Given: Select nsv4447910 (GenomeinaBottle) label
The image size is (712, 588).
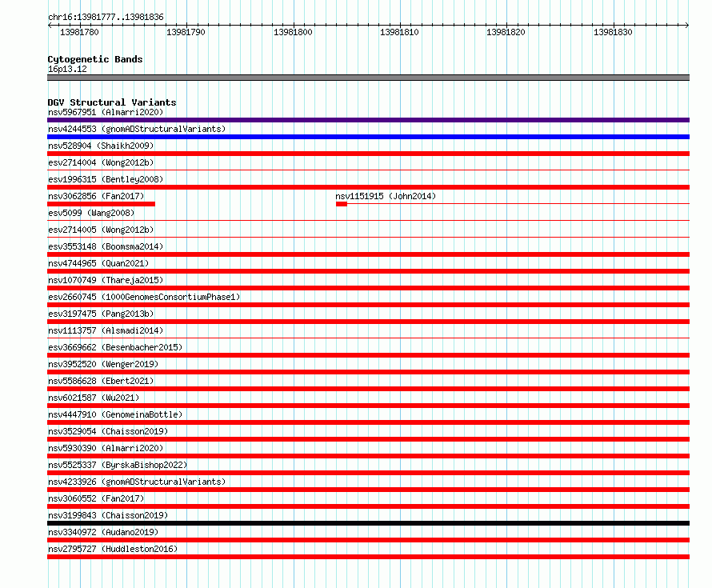Looking at the screenshot, I should click(115, 414).
